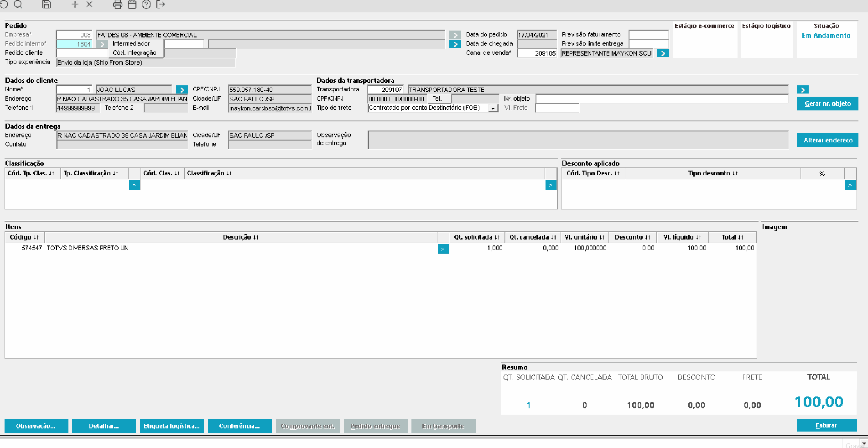Sort items by Qt. solicitada column
This screenshot has height=448, width=868.
tap(477, 237)
